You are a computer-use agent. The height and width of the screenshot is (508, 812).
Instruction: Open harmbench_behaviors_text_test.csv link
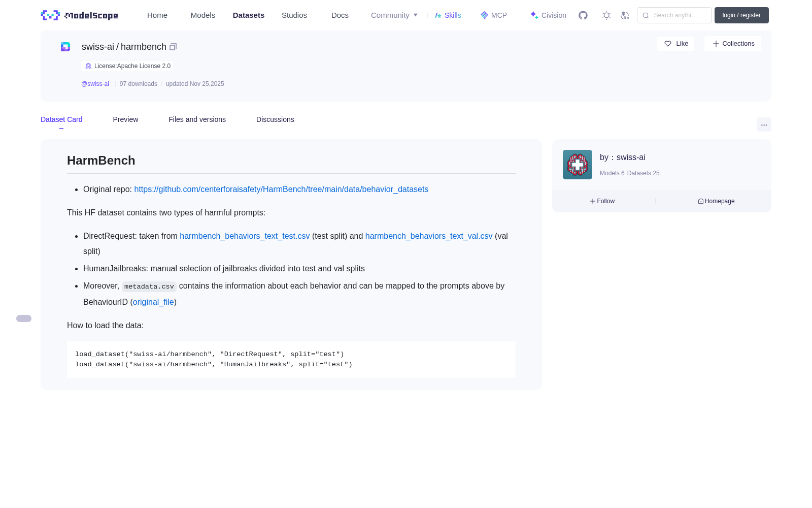click(245, 236)
